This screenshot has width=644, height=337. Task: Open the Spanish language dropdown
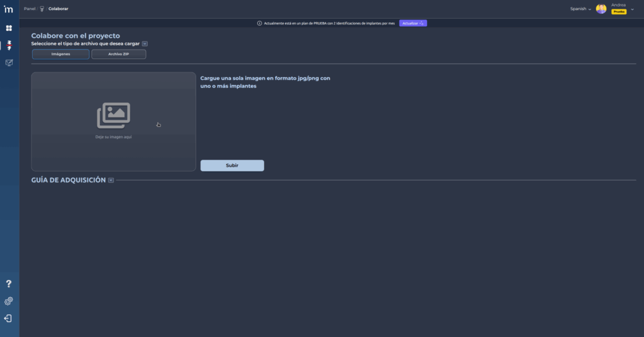[580, 9]
